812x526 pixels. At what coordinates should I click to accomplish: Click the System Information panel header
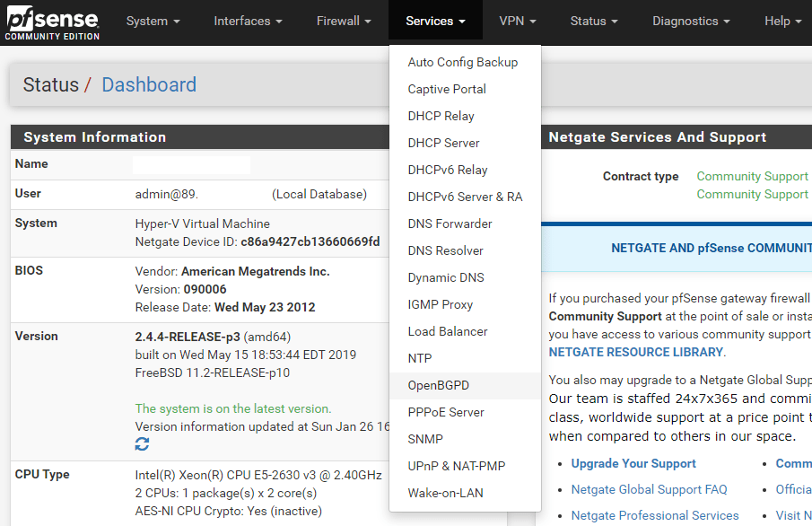coord(200,137)
